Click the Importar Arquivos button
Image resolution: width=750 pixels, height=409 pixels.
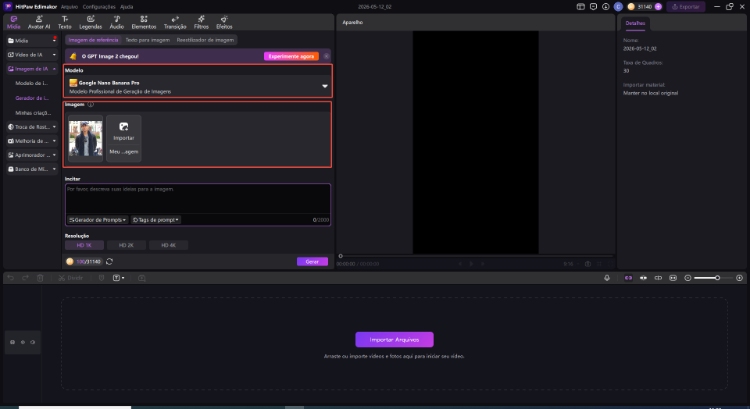(x=394, y=340)
